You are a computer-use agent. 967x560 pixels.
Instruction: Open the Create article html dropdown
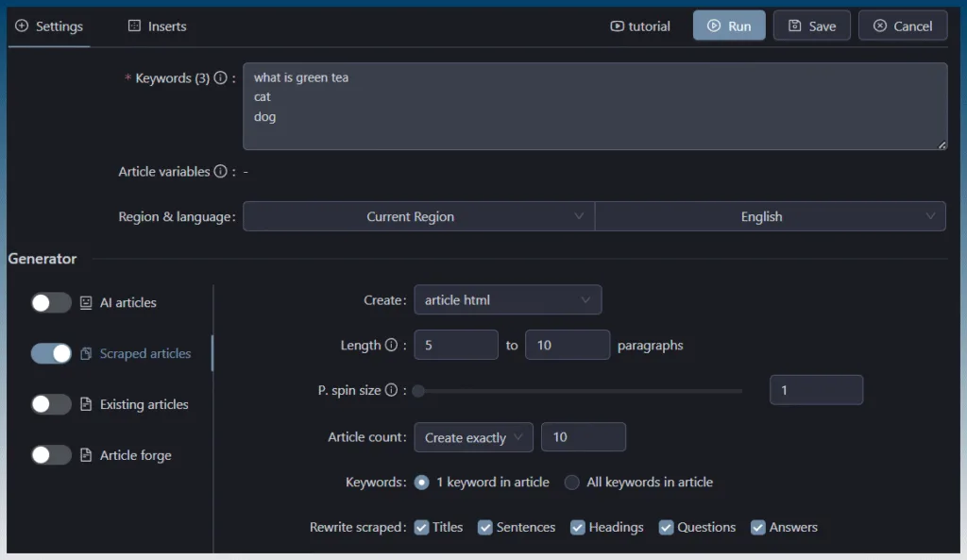[507, 299]
